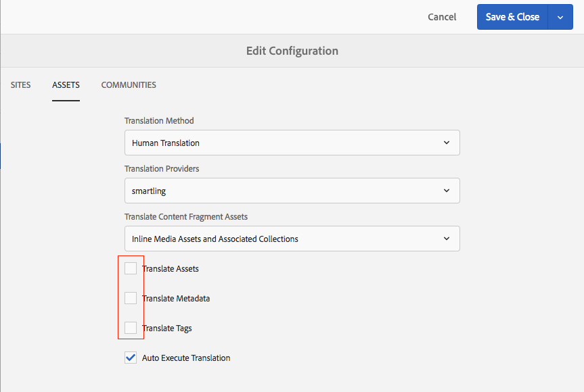The height and width of the screenshot is (392, 584).
Task: Click the Save & Close button
Action: 512,16
